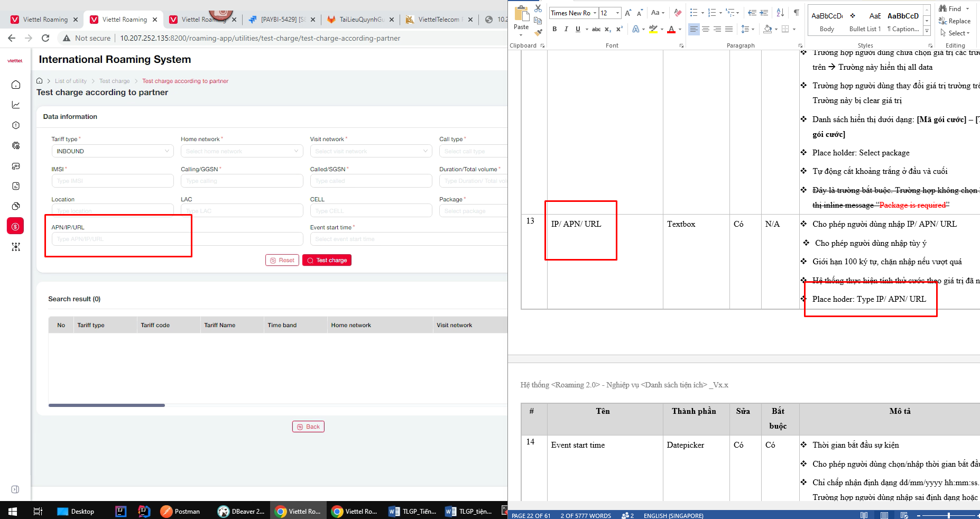The height and width of the screenshot is (519, 980).
Task: Apply the red font color swatch
Action: [671, 30]
